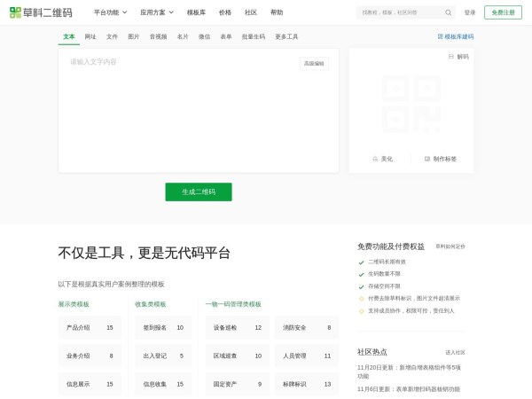Click the 解码 scan icon
Image resolution: width=532 pixels, height=399 pixels.
point(451,56)
